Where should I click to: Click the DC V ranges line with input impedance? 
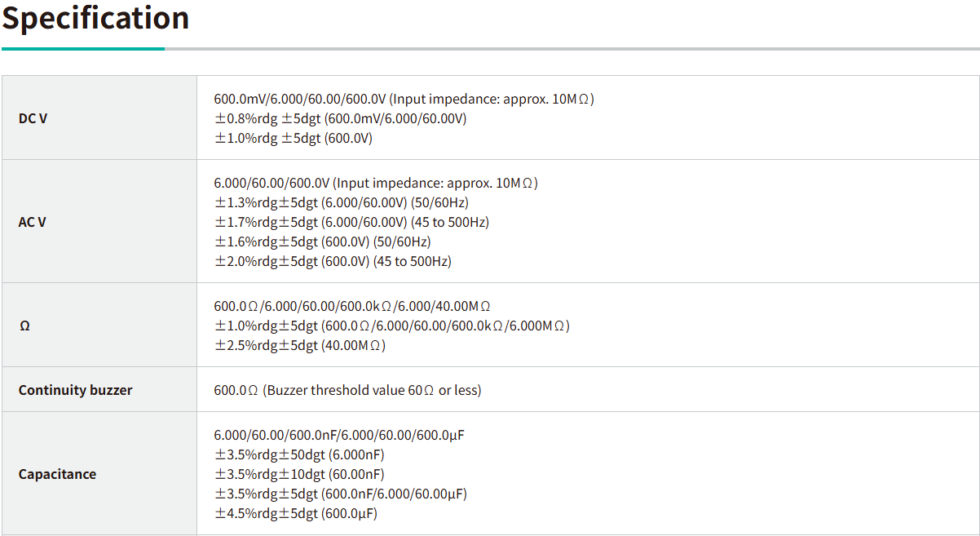(x=404, y=99)
